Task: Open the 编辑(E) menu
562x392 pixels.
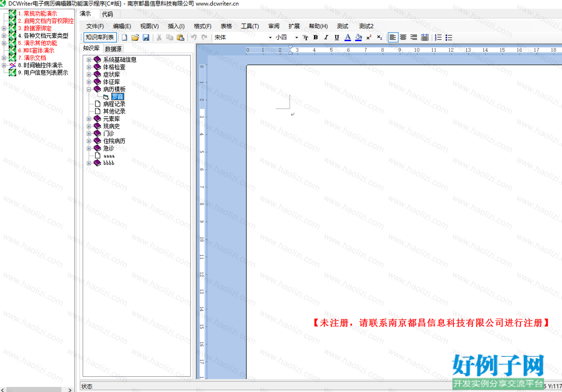Action: click(x=122, y=26)
